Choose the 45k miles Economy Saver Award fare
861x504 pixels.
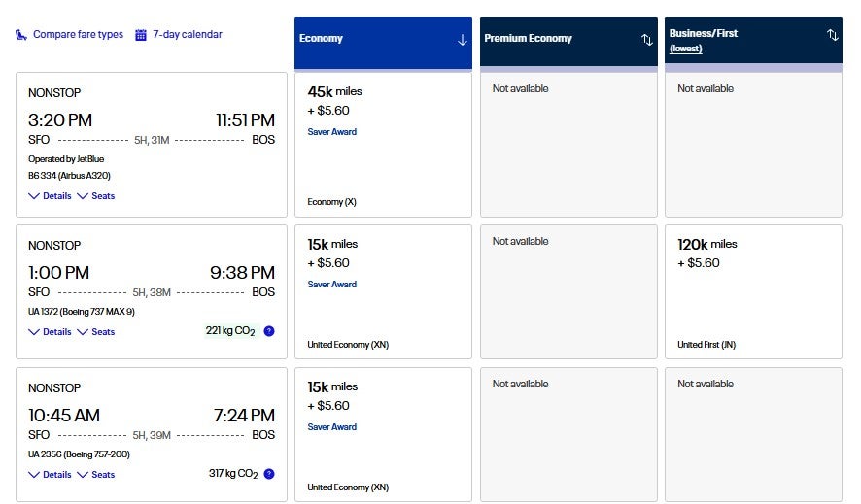[383, 145]
